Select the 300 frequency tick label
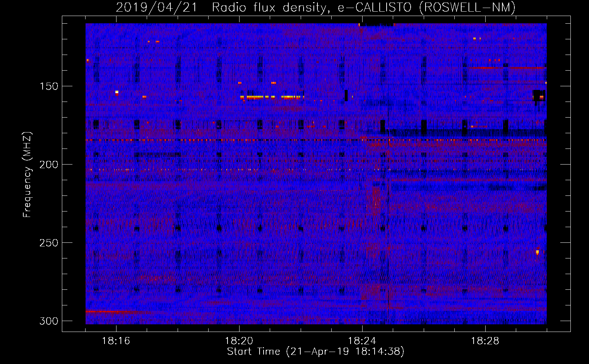Viewport: 589px width, 364px height. pos(49,321)
